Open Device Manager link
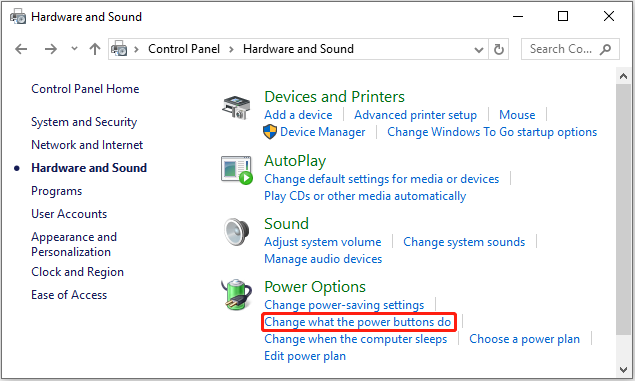 click(323, 132)
